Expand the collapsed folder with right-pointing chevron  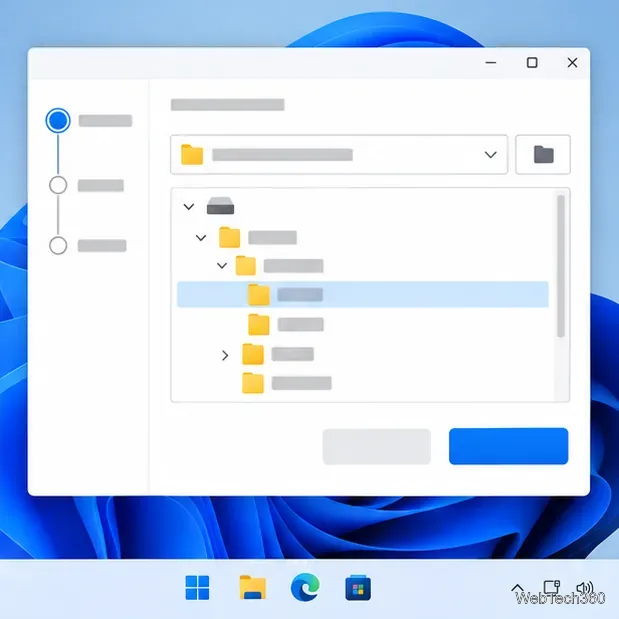(225, 355)
